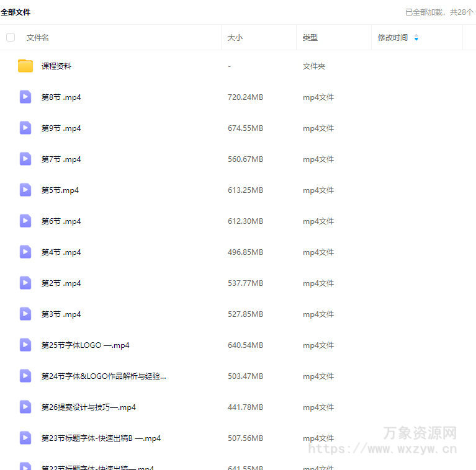Open file 第7节 .mp4
Screen dimensions: 476x470
tap(61, 159)
